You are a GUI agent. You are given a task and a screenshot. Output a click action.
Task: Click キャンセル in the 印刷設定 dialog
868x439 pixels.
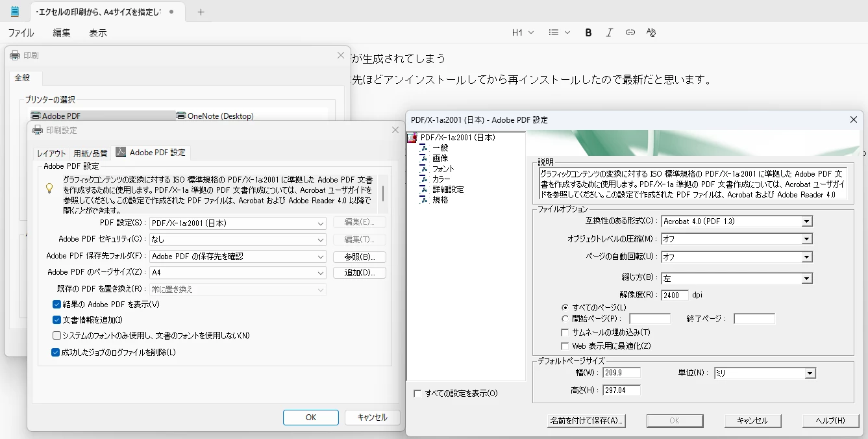coord(372,418)
